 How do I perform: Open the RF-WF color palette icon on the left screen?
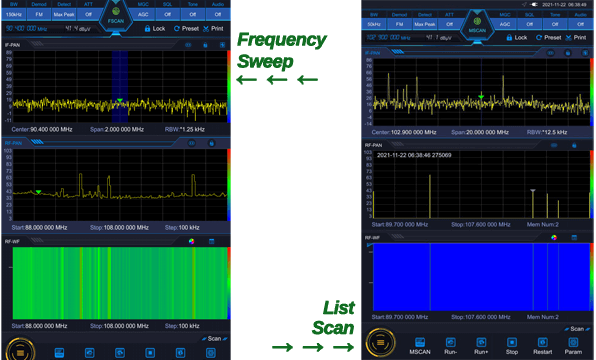click(x=192, y=241)
